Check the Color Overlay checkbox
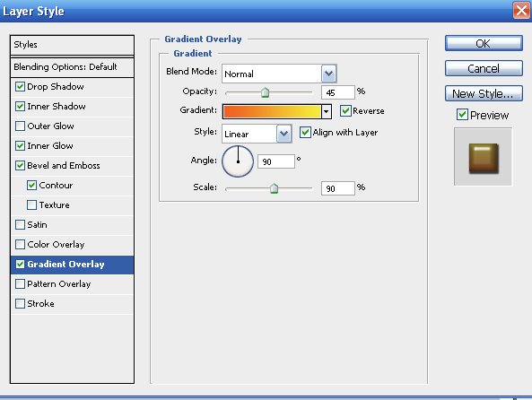Image resolution: width=532 pixels, height=400 pixels. tap(20, 244)
